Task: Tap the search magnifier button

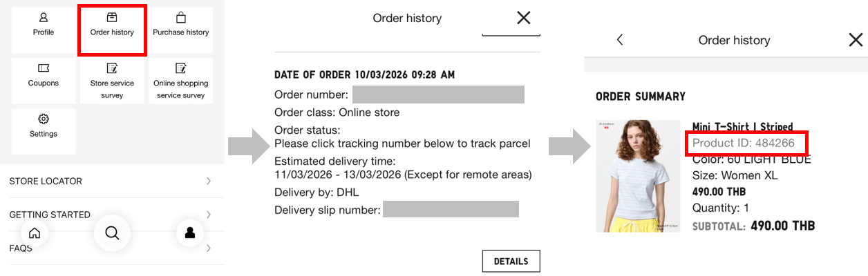Action: pyautogui.click(x=112, y=233)
